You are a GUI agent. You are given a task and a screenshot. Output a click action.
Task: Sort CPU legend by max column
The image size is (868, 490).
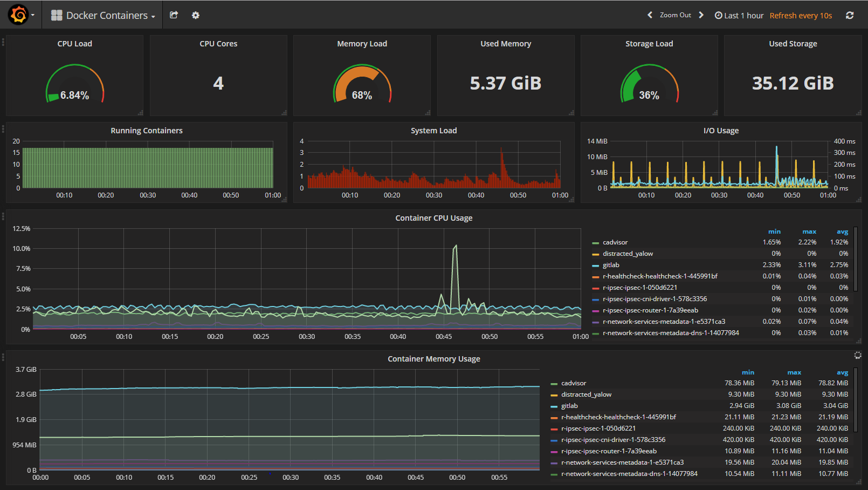[809, 232]
